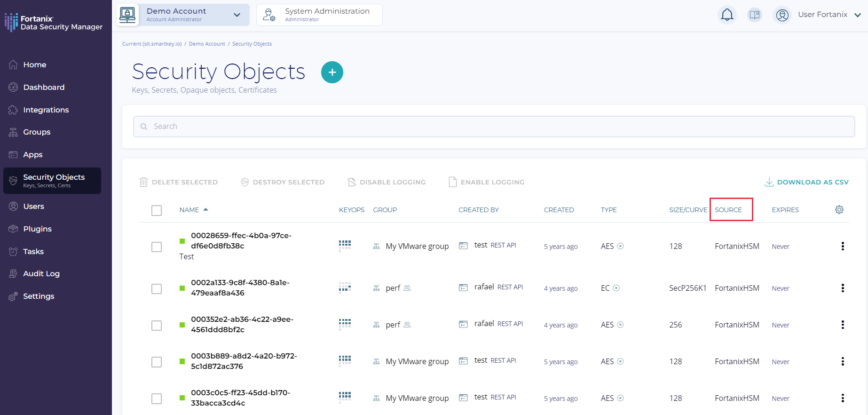Click the user profile avatar icon
The width and height of the screenshot is (868, 415).
pos(782,15)
